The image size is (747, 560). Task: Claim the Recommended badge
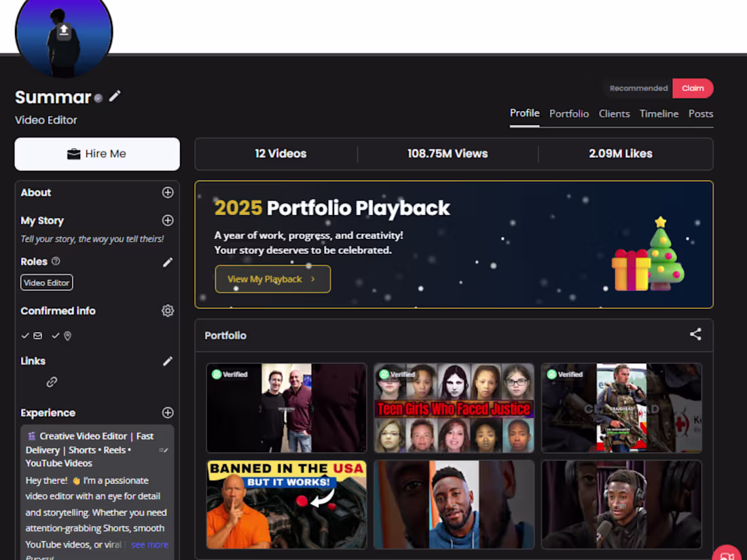click(x=693, y=88)
